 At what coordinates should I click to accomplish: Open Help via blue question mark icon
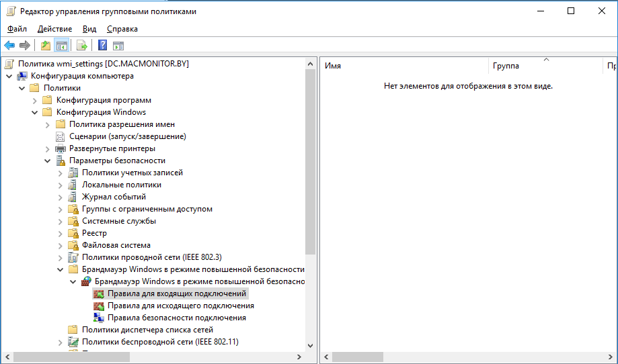point(102,46)
